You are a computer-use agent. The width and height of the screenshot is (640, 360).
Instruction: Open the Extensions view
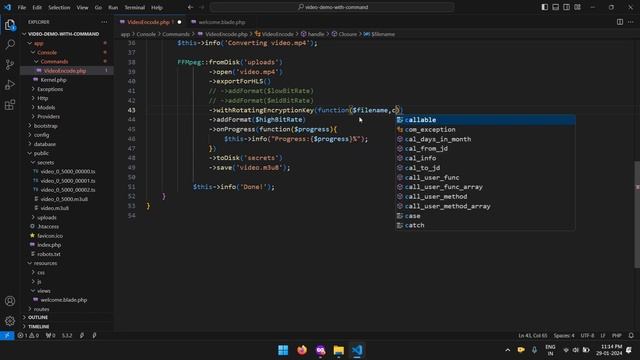pyautogui.click(x=10, y=105)
